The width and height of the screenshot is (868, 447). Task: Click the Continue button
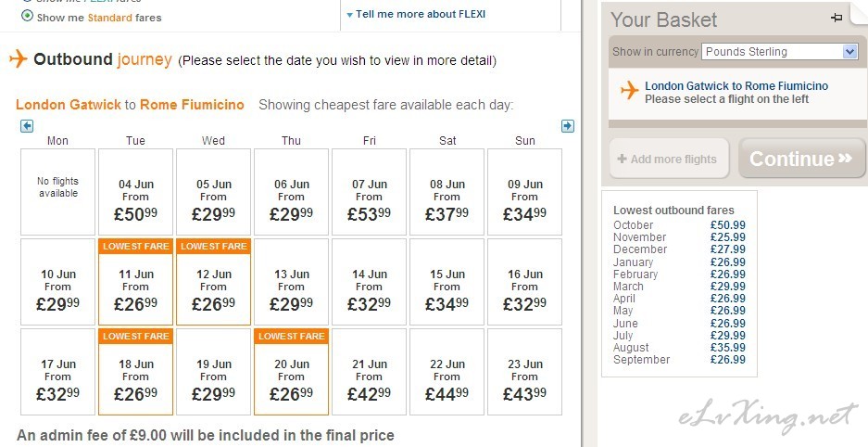pyautogui.click(x=802, y=159)
